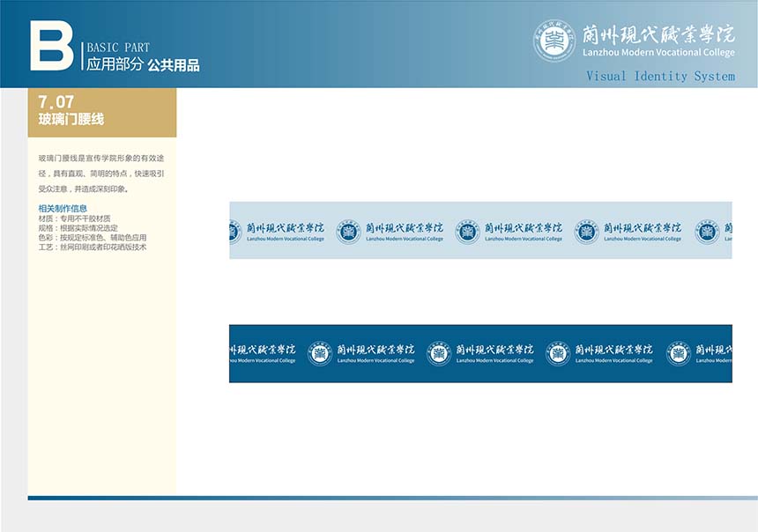Click the college emblem in the header
This screenshot has height=532, width=758.
[554, 41]
